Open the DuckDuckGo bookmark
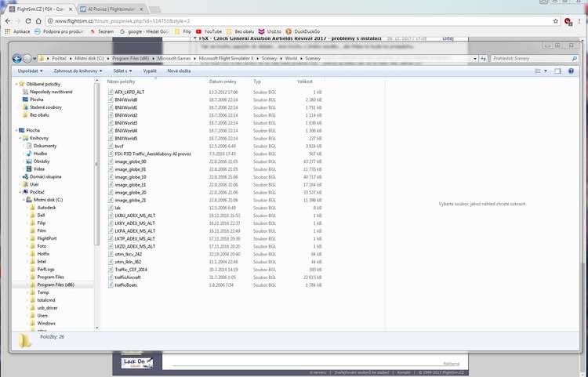The width and height of the screenshot is (588, 377). coord(303,31)
